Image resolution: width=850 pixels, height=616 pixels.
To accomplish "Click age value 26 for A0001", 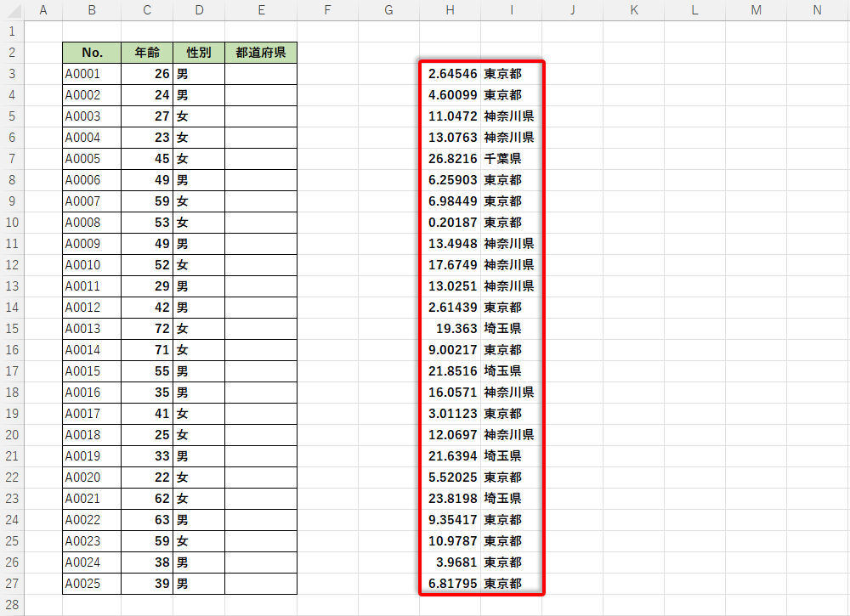I will [147, 74].
